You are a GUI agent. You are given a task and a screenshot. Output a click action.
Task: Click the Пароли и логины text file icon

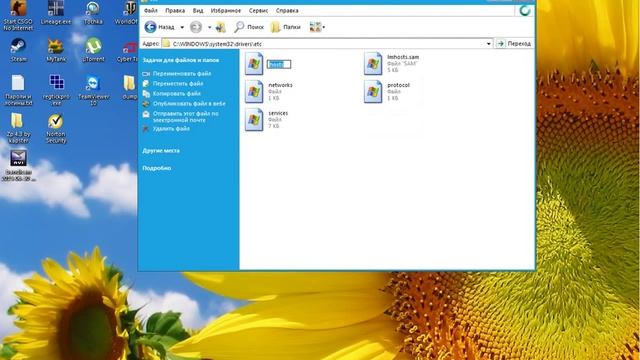(x=18, y=90)
